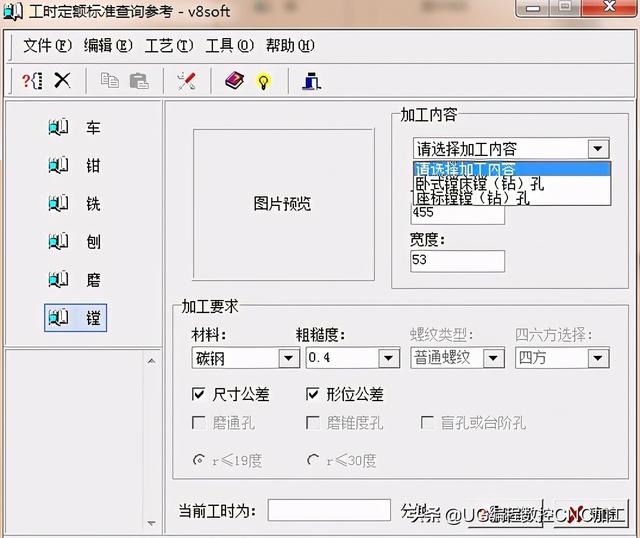Click the copy toolbar icon
Image resolution: width=640 pixels, height=538 pixels.
[x=109, y=80]
